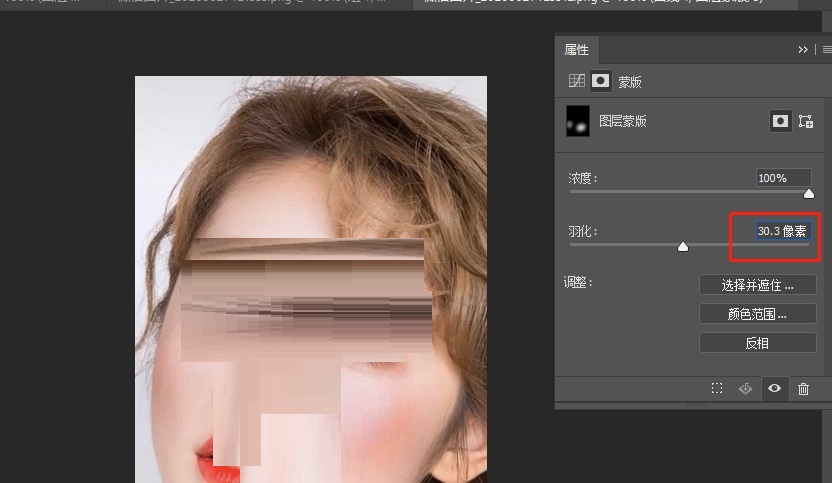
Task: Click the 图层蒙版 mask thumbnail
Action: 578,121
